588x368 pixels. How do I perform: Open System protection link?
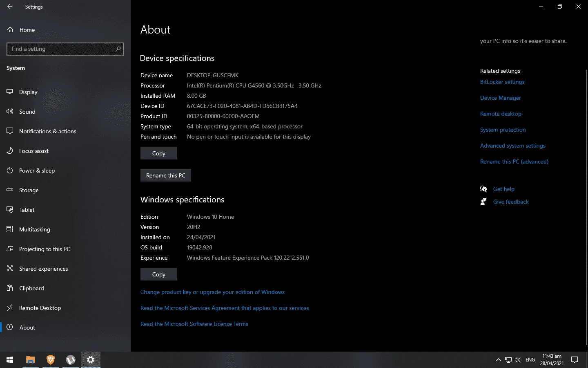503,130
